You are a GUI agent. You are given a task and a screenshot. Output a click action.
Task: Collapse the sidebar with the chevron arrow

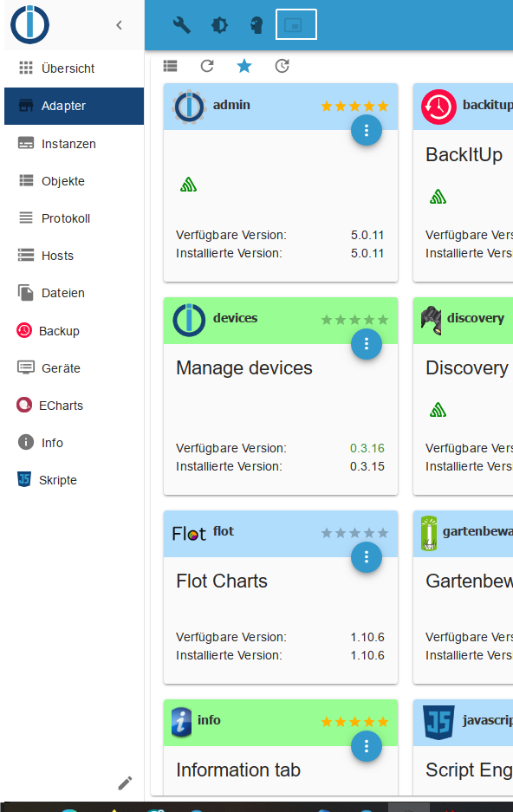[x=119, y=25]
